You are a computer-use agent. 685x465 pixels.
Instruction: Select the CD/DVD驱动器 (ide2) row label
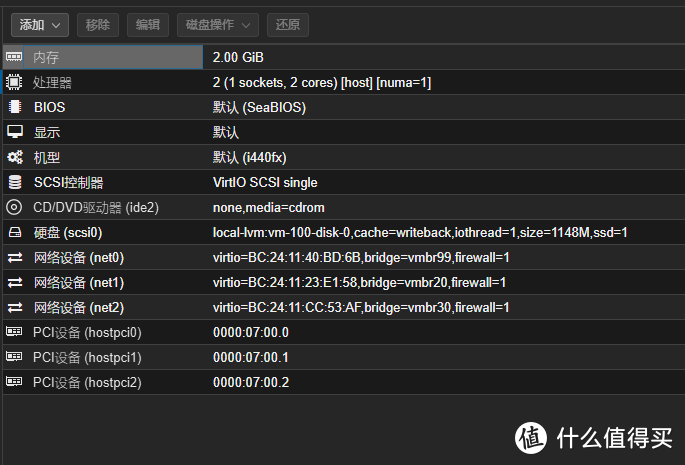click(96, 208)
